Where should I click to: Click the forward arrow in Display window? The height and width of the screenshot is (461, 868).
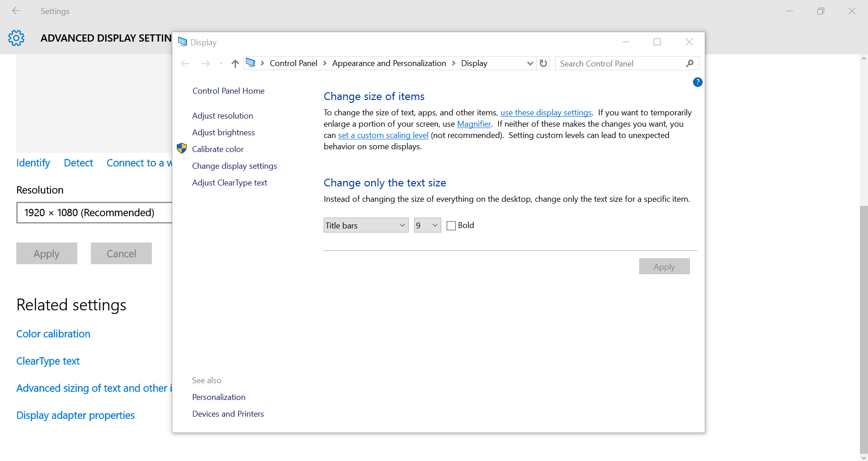coord(206,64)
